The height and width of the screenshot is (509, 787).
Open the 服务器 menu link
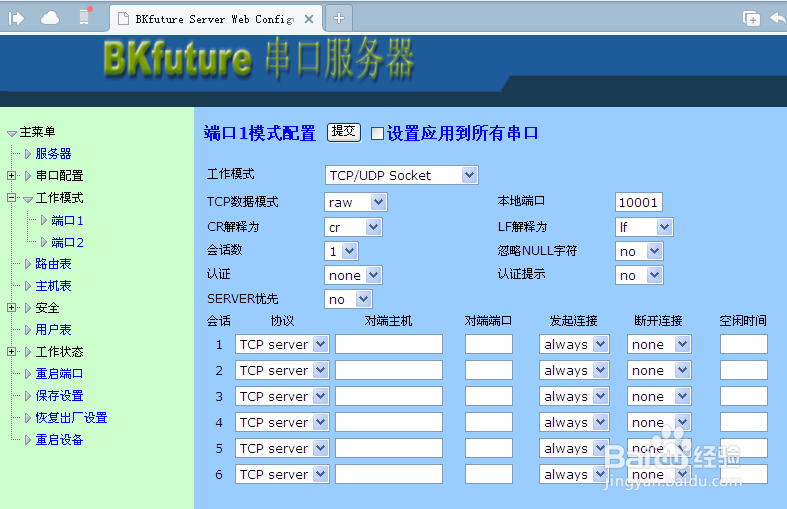[x=53, y=154]
